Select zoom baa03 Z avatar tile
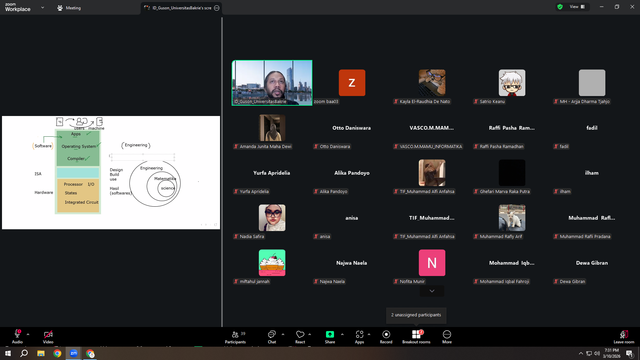 coord(352,83)
